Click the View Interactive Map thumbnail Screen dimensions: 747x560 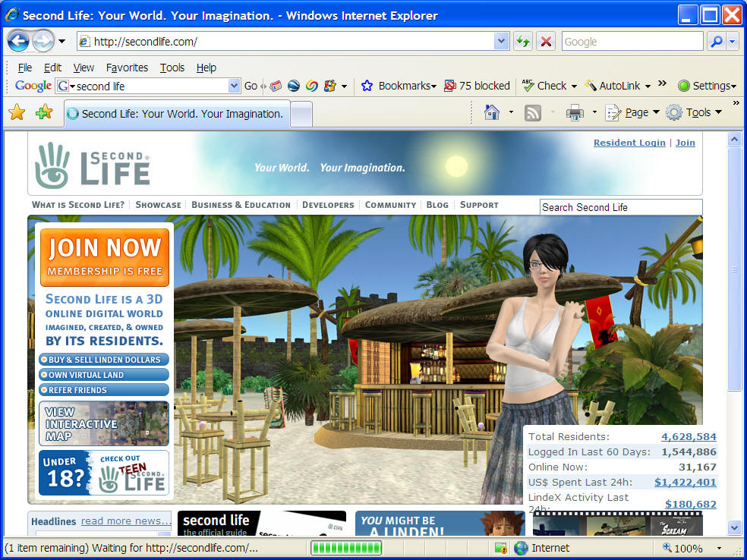click(104, 423)
